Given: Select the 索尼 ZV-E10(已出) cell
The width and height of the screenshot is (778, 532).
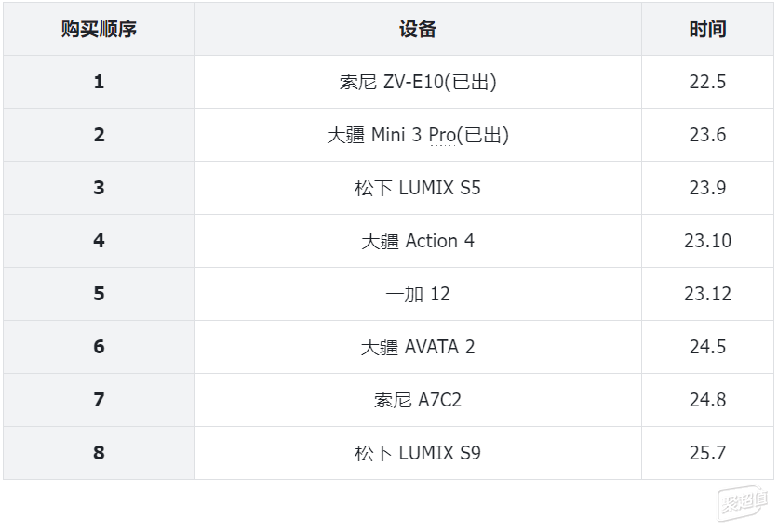Looking at the screenshot, I should (x=418, y=82).
